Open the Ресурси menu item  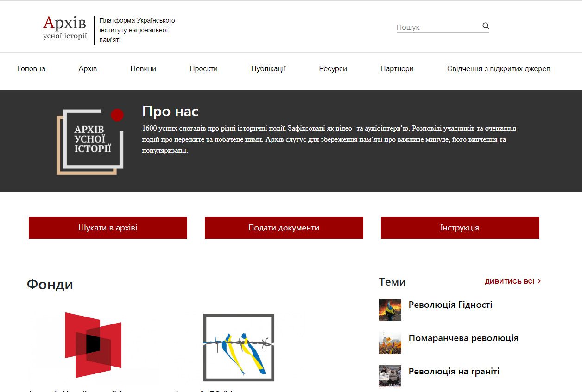(333, 69)
